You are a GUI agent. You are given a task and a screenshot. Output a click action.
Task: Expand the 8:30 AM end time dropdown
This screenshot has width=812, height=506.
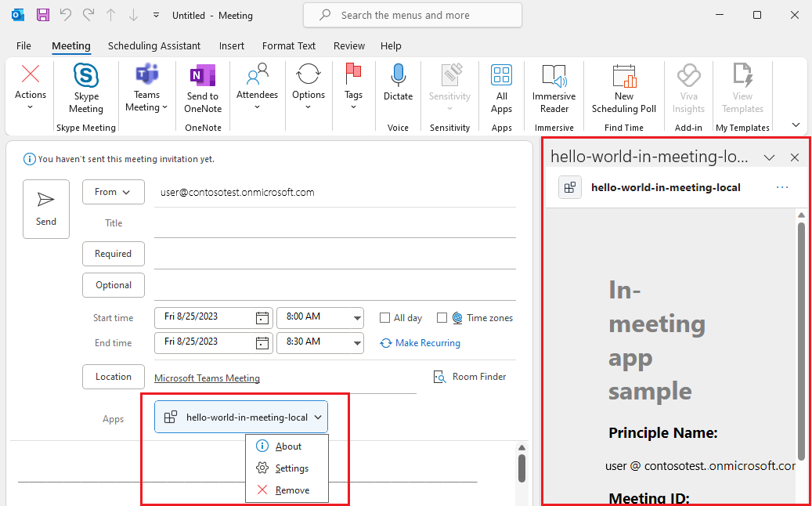(357, 343)
